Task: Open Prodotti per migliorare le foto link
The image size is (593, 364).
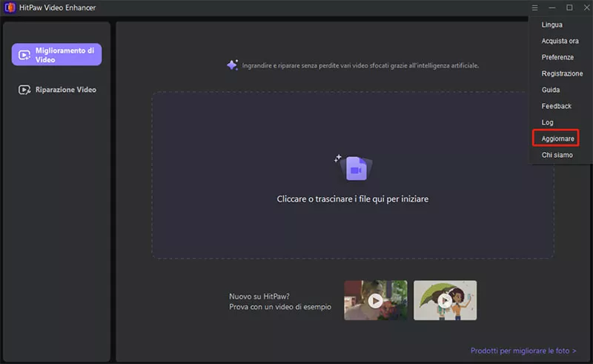Action: (523, 351)
